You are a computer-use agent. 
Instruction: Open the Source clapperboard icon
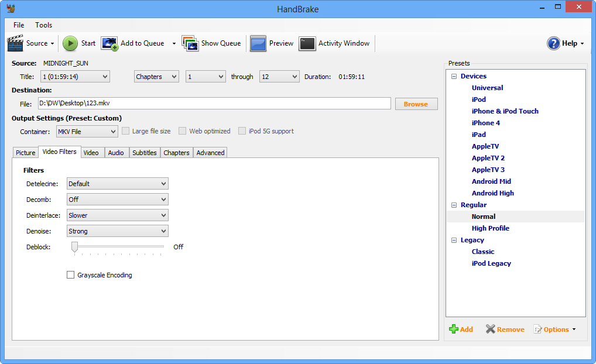point(15,43)
